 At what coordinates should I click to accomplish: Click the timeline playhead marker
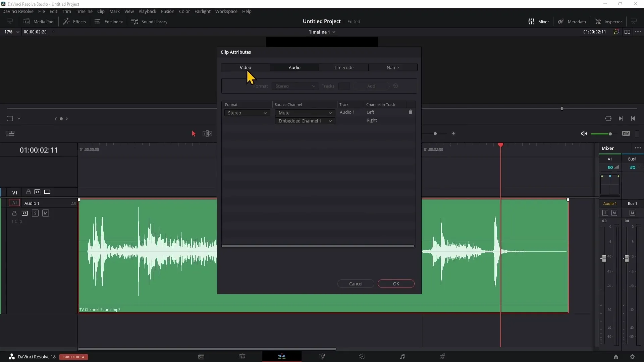pyautogui.click(x=500, y=145)
